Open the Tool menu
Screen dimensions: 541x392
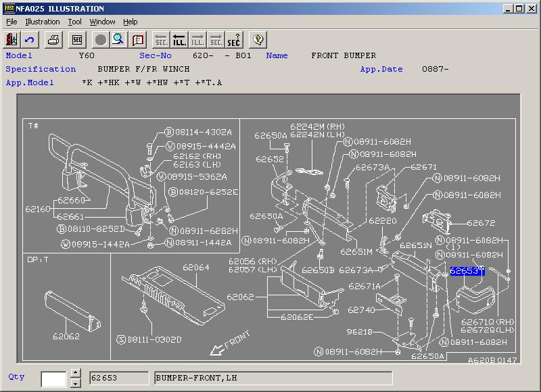[74, 22]
